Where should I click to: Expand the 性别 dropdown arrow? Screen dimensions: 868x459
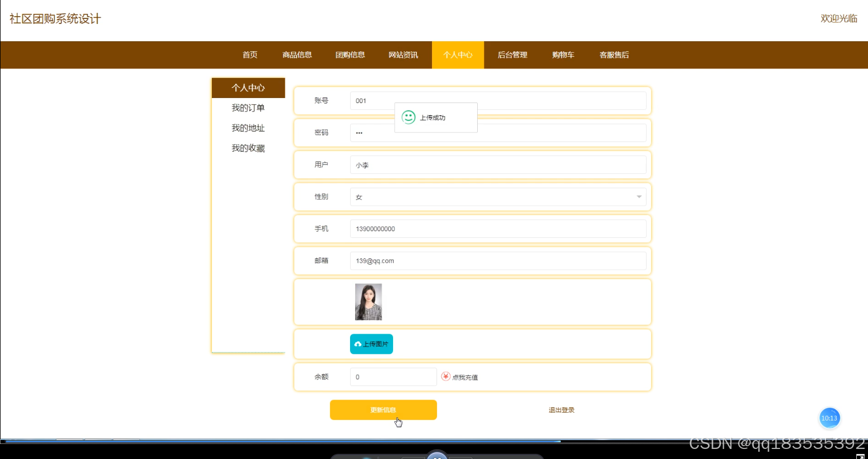pyautogui.click(x=639, y=197)
